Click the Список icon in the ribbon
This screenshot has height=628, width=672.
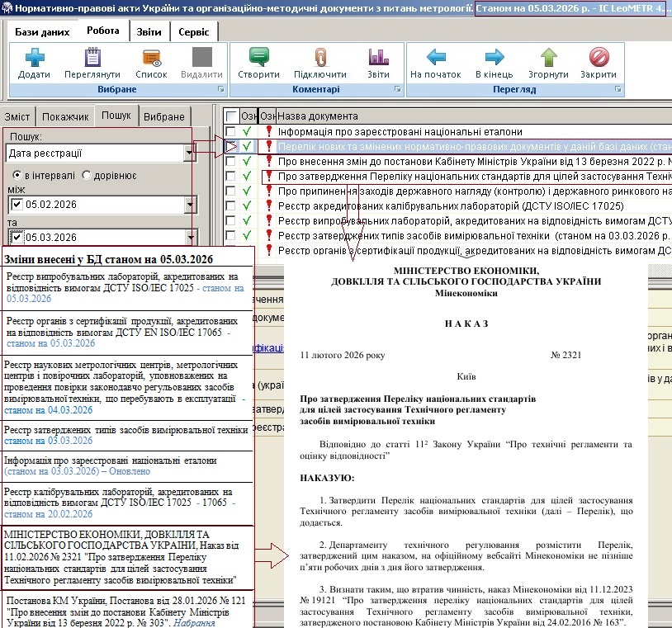pyautogui.click(x=151, y=59)
